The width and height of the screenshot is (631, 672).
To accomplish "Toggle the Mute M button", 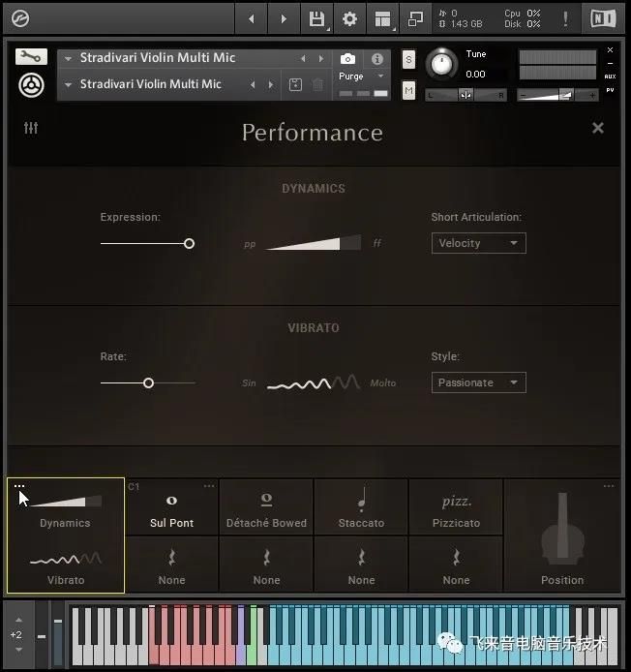I will pos(408,90).
